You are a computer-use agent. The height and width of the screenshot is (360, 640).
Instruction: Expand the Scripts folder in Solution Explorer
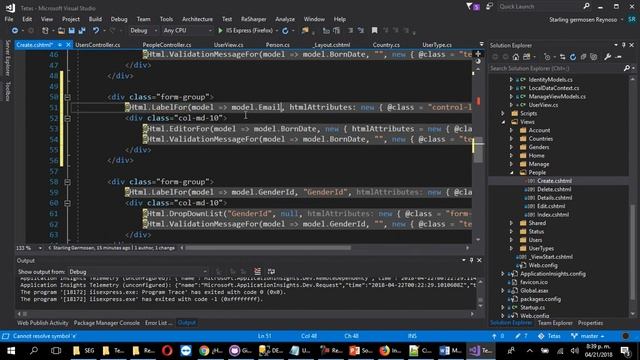[x=503, y=113]
